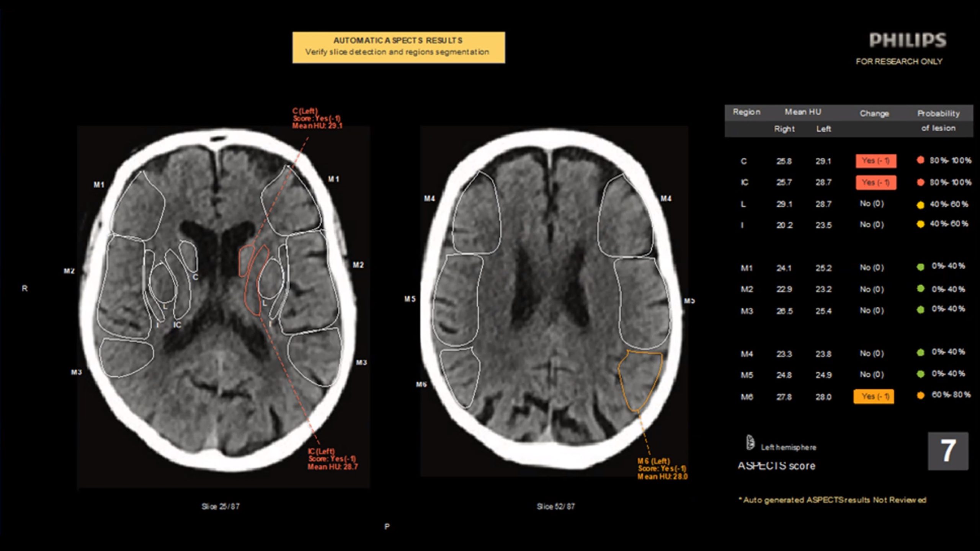
Task: Click the right CT slice 52/87 image
Action: (554, 301)
